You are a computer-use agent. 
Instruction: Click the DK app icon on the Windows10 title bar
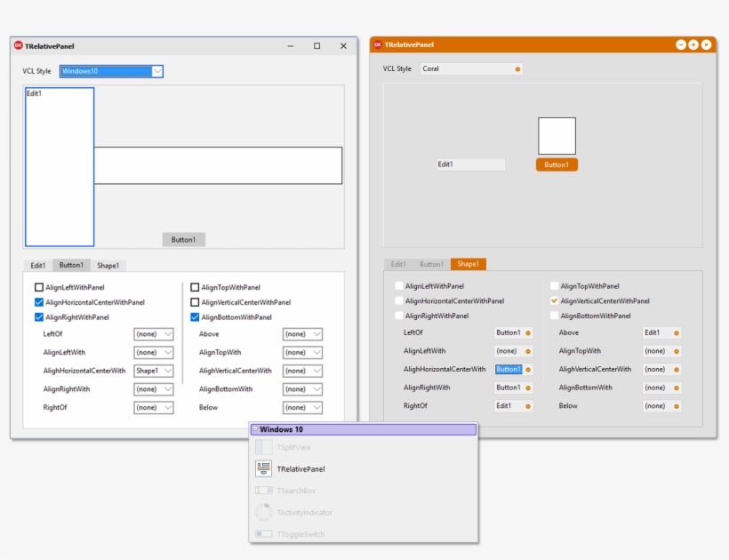click(17, 44)
